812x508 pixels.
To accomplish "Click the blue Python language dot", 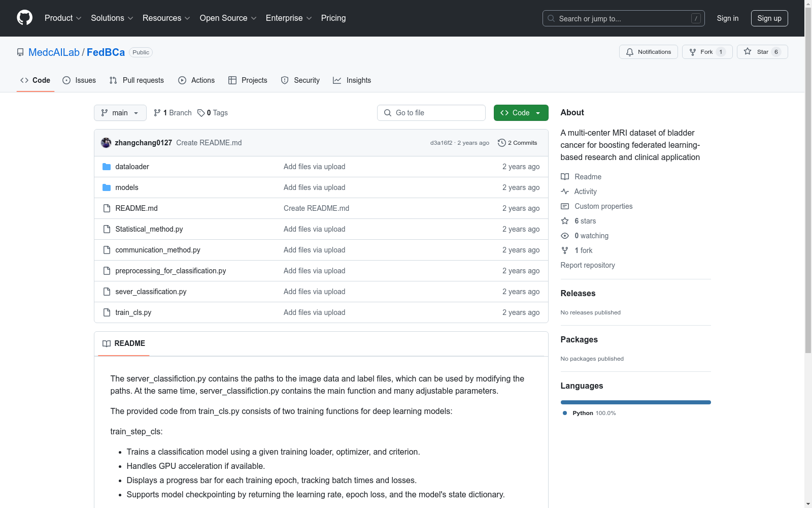I will click(565, 413).
